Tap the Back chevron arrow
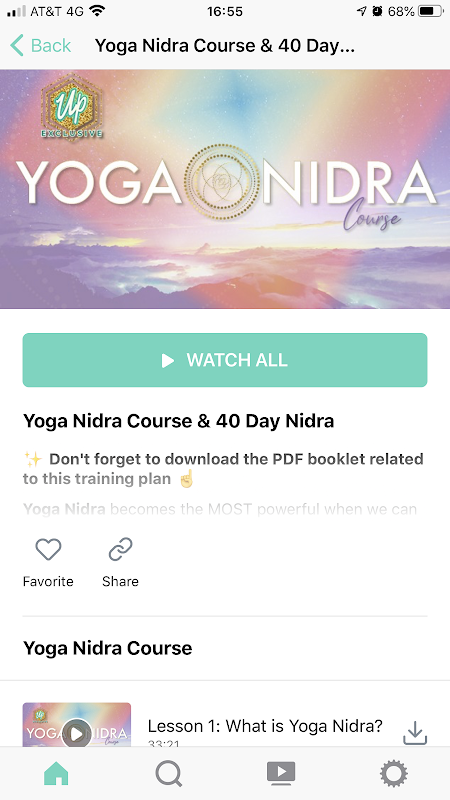Screen dimensions: 450x800 pos(17,45)
